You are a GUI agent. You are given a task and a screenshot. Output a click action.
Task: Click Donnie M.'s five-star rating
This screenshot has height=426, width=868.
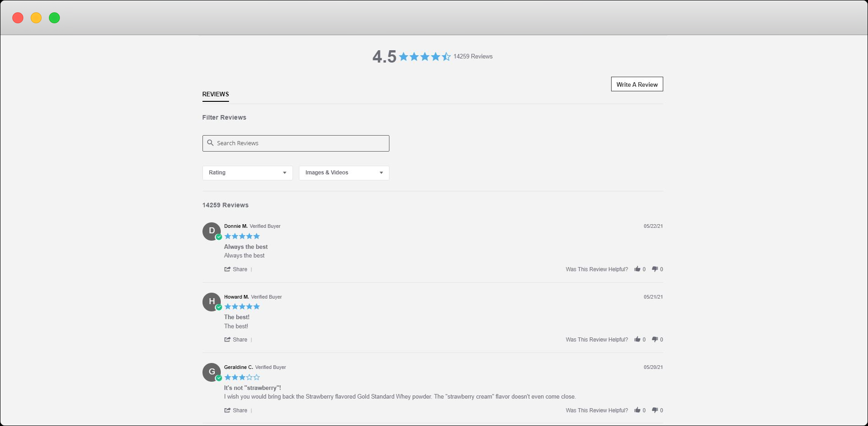(242, 236)
